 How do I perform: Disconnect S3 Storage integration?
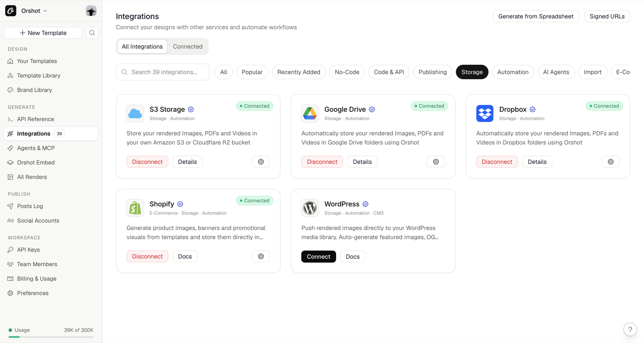point(147,162)
